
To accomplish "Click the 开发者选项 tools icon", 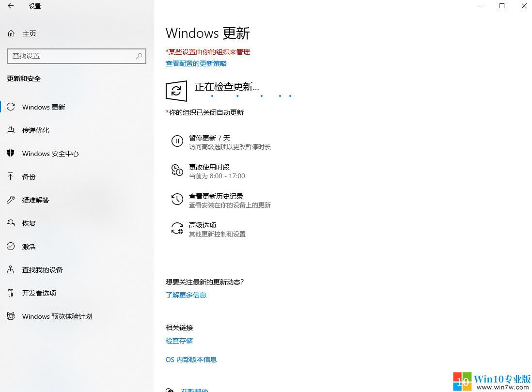I will (x=11, y=293).
